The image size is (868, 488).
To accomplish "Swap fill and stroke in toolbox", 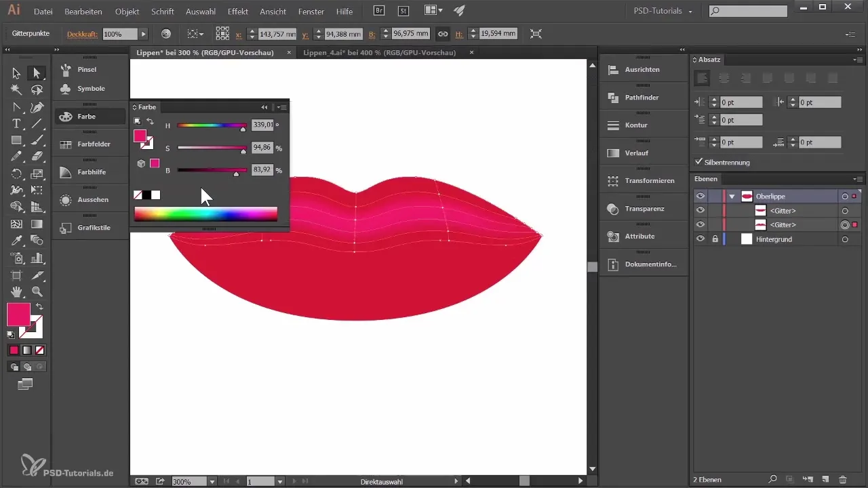I will (39, 307).
